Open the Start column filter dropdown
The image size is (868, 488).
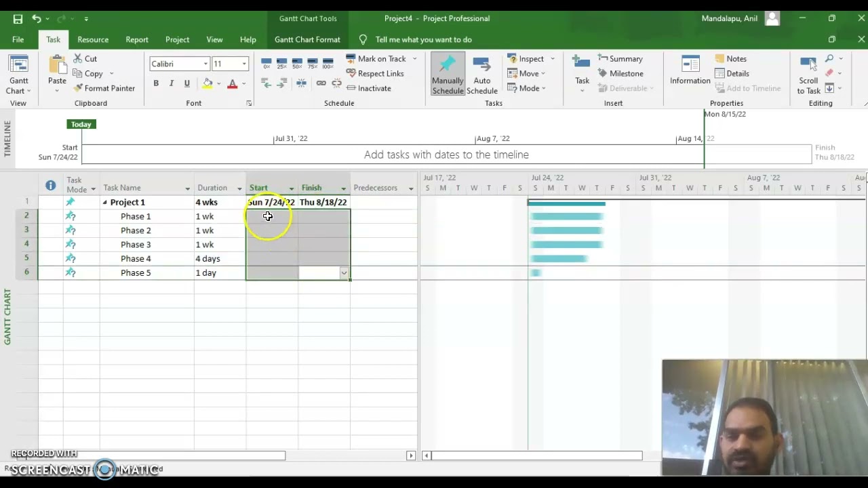292,188
